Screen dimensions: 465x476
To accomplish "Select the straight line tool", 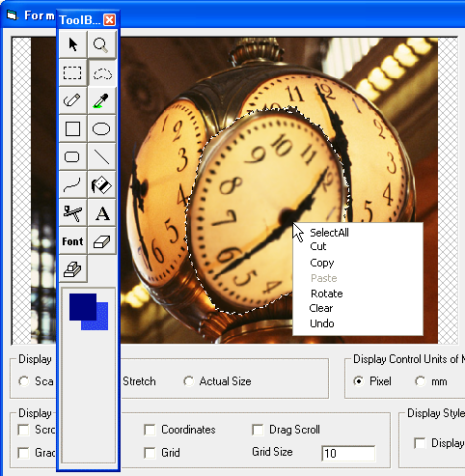I will pos(101,157).
